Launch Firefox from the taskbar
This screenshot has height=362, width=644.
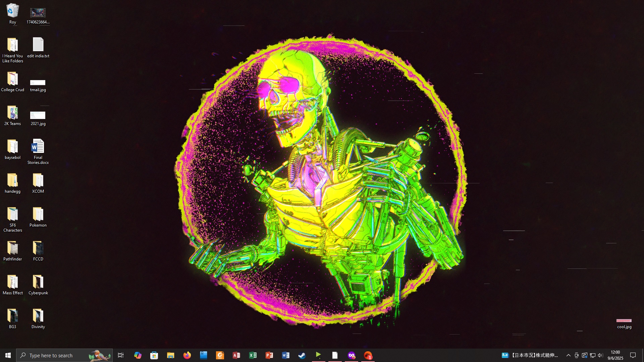[x=187, y=355]
